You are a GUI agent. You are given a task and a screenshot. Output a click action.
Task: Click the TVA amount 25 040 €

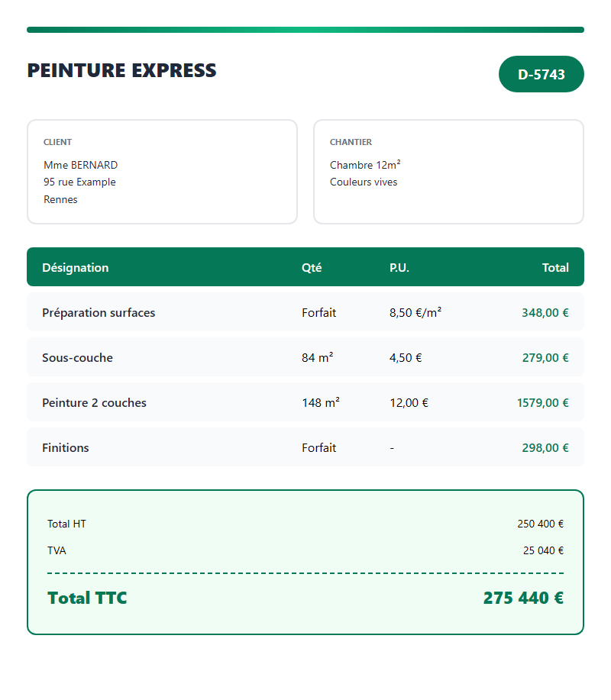(x=543, y=550)
